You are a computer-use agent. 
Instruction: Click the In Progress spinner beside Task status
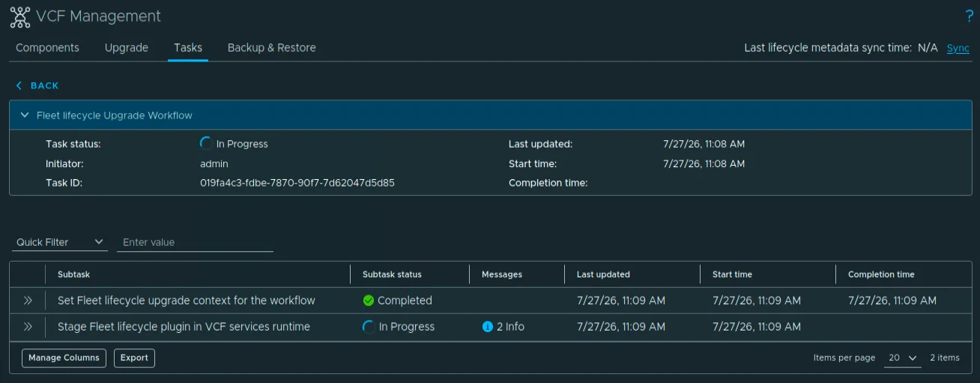click(x=206, y=144)
